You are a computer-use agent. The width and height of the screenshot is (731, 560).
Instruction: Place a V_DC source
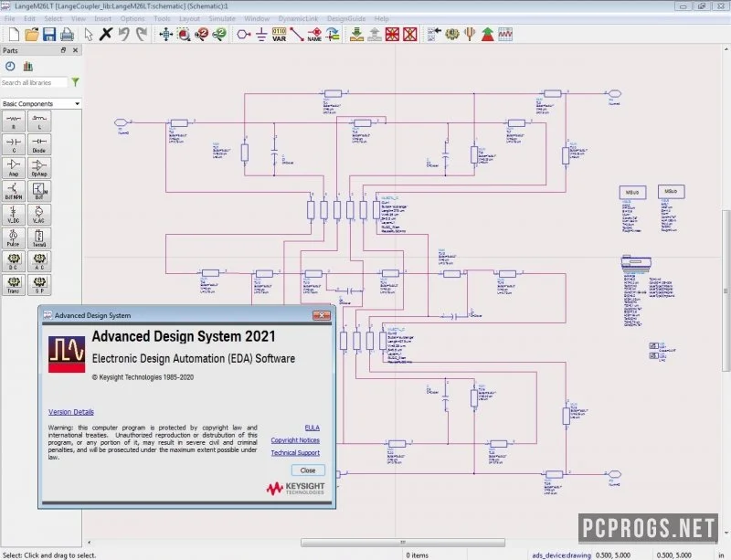[14, 215]
